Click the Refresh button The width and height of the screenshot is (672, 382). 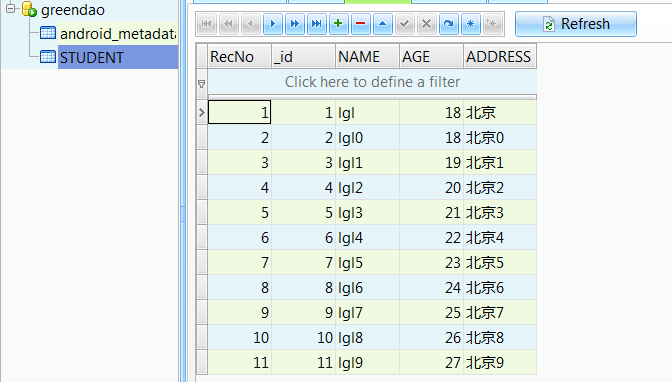(x=576, y=24)
